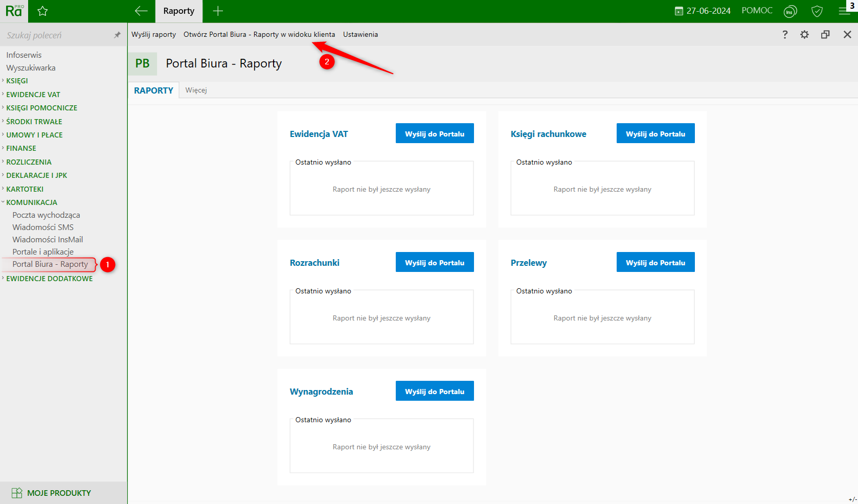The image size is (858, 504).
Task: Click Wyślij raporty in the toolbar
Action: coord(153,34)
